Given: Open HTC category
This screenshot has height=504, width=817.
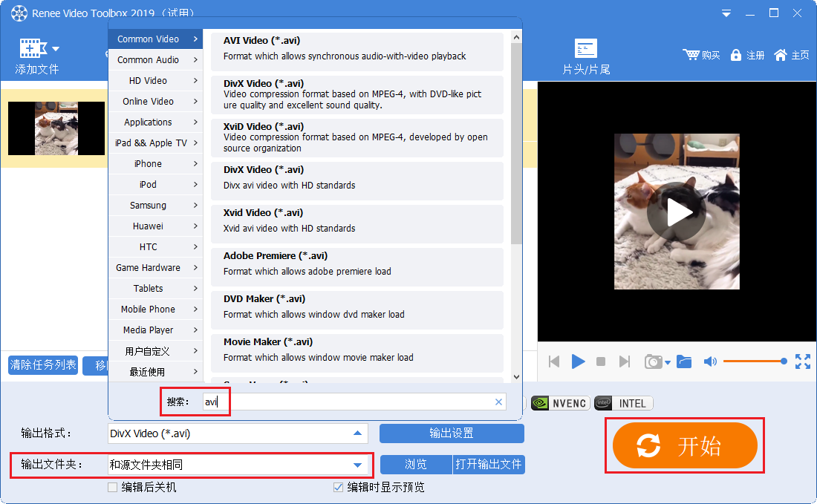Looking at the screenshot, I should coord(155,247).
